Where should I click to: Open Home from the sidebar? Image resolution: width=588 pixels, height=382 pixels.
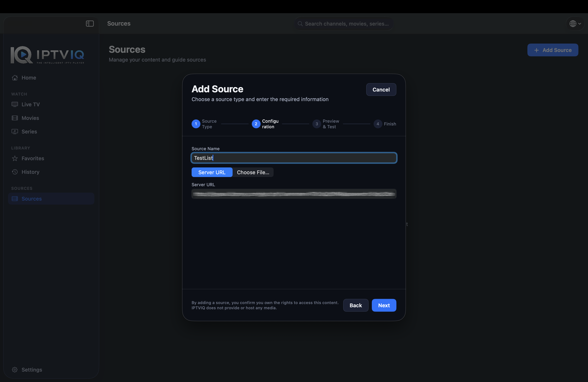(51, 78)
